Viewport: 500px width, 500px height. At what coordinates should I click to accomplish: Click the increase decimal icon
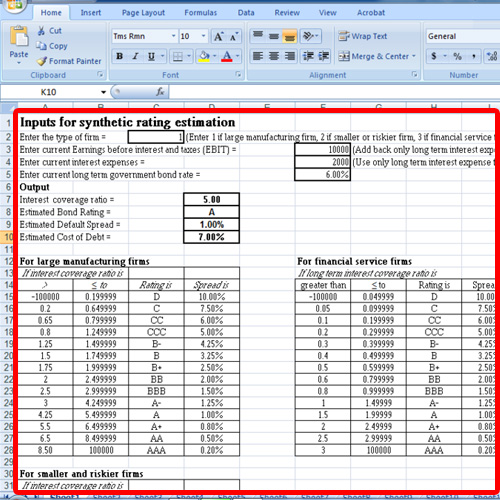coord(492,56)
